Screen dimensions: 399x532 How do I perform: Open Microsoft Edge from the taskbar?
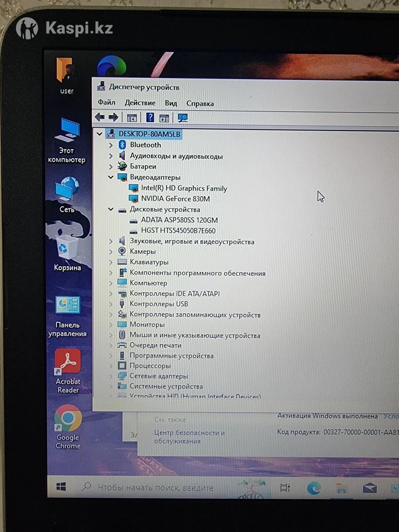click(314, 488)
